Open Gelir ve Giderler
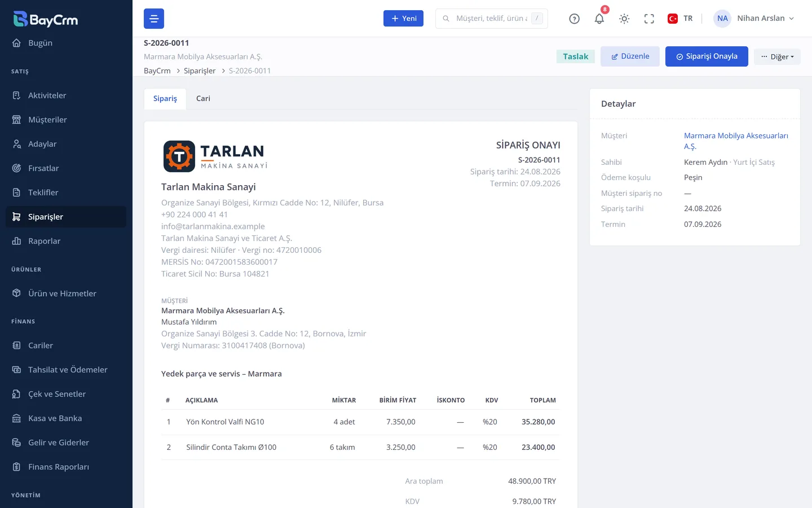This screenshot has height=508, width=812. pos(66,443)
